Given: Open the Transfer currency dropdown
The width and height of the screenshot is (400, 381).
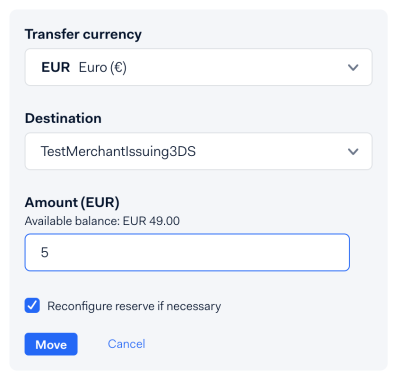Looking at the screenshot, I should click(198, 67).
